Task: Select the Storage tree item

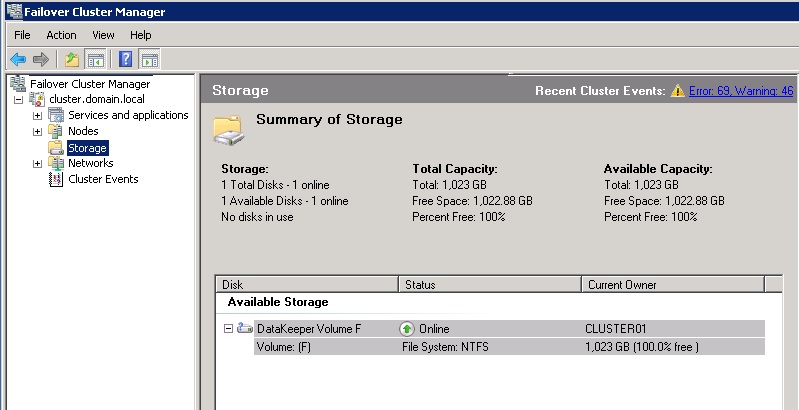Action: click(x=87, y=148)
